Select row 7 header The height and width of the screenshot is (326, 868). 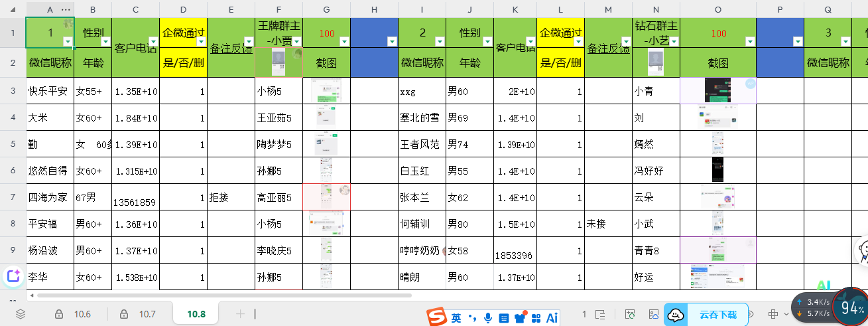13,197
